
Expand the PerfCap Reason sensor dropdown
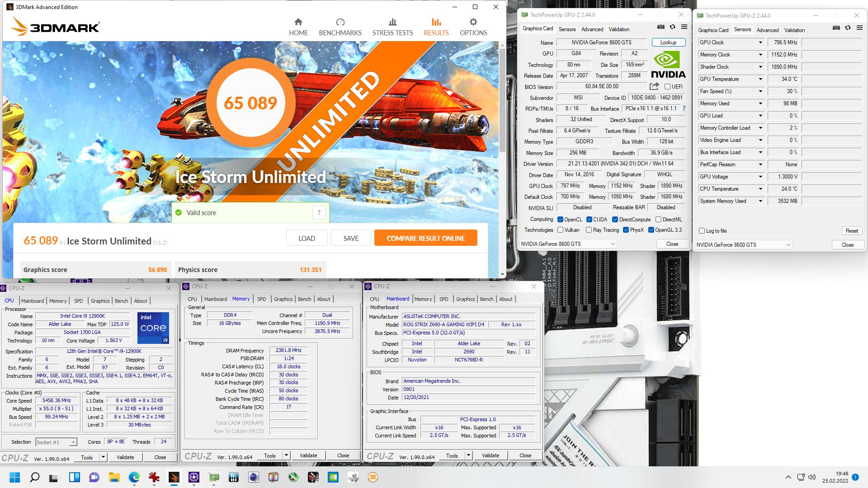760,164
